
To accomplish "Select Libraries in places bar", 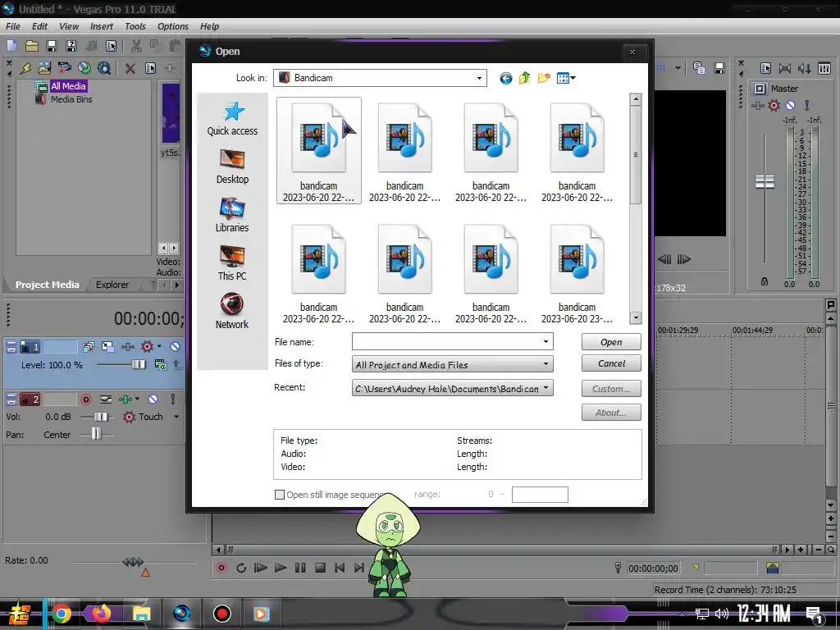I will click(x=232, y=216).
